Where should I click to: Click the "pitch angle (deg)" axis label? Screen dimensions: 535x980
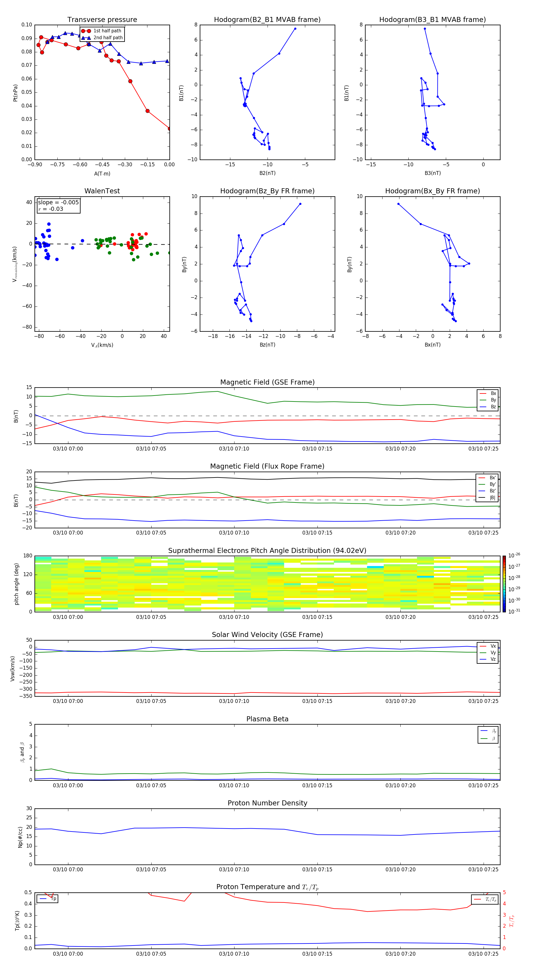(x=16, y=584)
